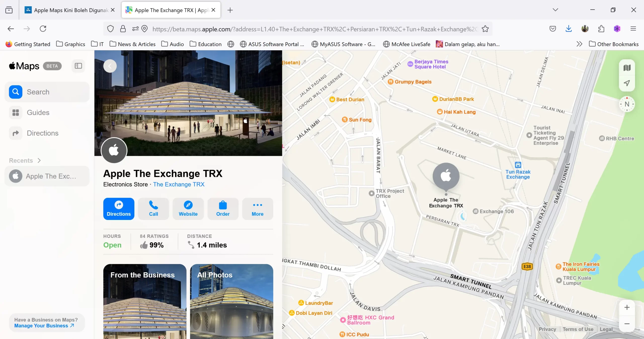Toggle the tracking protection shield
Image resolution: width=644 pixels, height=339 pixels.
[110, 29]
